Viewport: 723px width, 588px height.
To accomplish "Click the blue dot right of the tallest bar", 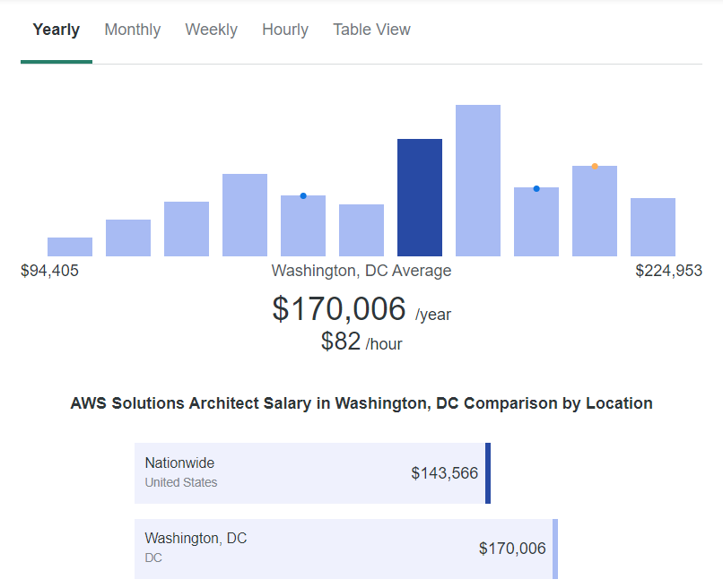I will click(536, 188).
